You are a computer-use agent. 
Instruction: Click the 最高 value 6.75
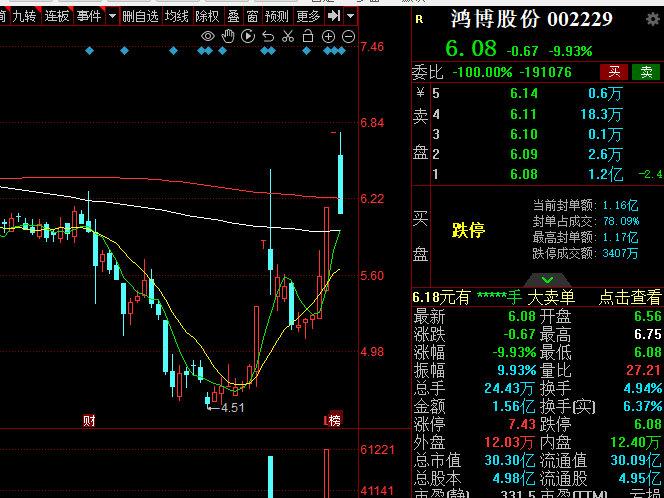coord(647,335)
